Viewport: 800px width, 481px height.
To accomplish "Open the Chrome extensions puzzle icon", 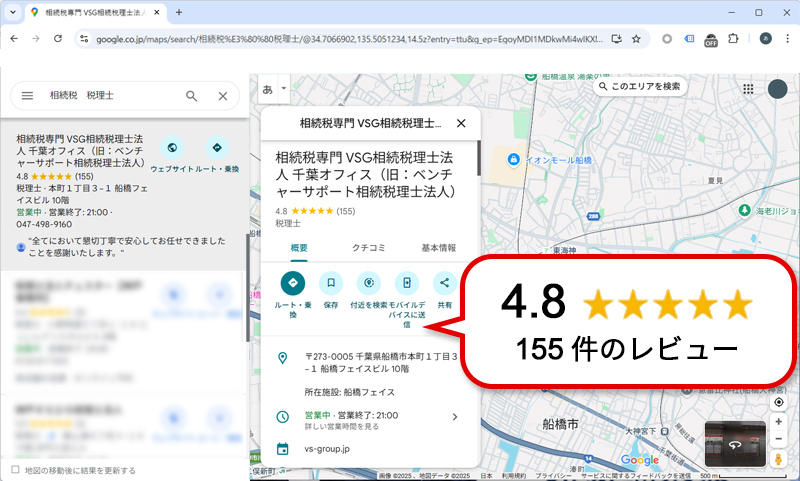I will 733,39.
